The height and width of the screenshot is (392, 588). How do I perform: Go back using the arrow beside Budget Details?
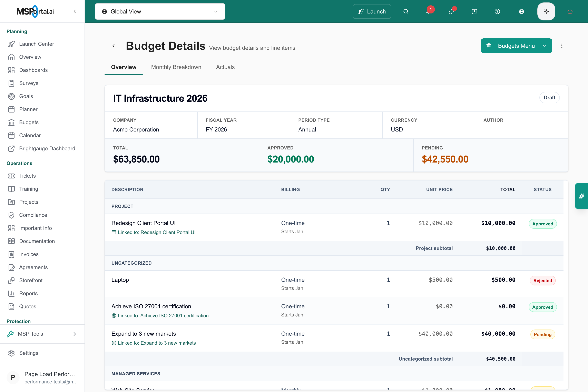[x=114, y=46]
